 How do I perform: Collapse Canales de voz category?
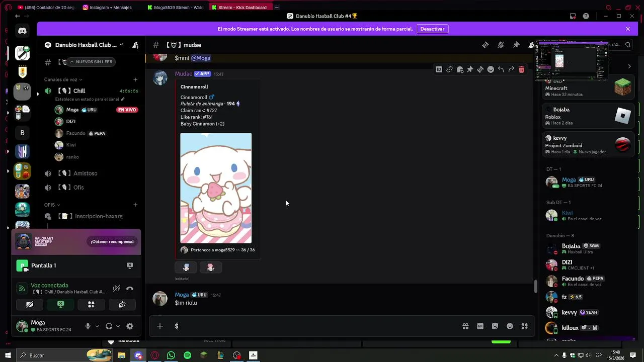[x=63, y=79]
